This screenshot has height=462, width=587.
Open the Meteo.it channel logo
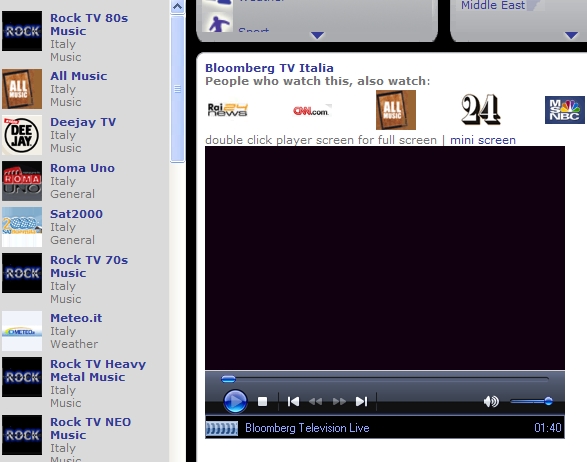pyautogui.click(x=22, y=331)
